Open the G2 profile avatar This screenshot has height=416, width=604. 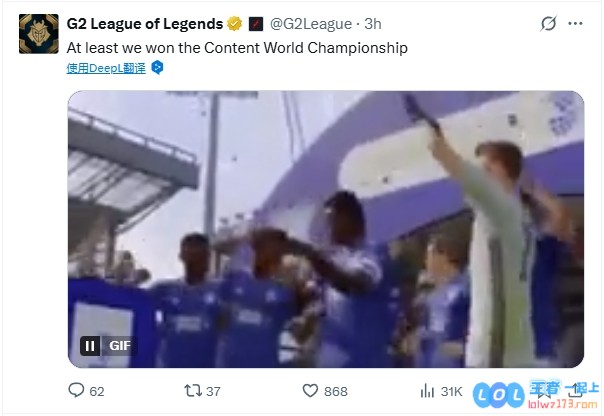[39, 34]
